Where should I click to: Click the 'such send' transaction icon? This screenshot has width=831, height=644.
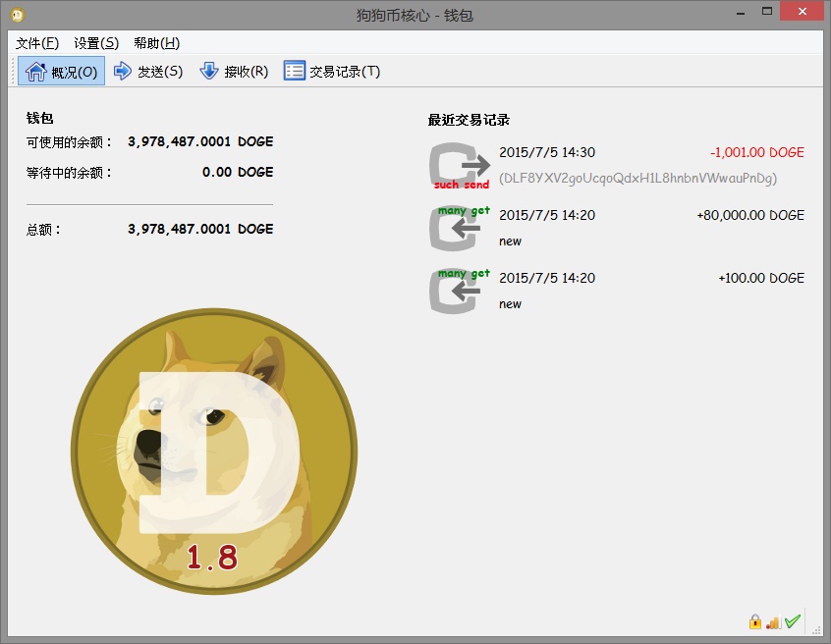pyautogui.click(x=460, y=166)
